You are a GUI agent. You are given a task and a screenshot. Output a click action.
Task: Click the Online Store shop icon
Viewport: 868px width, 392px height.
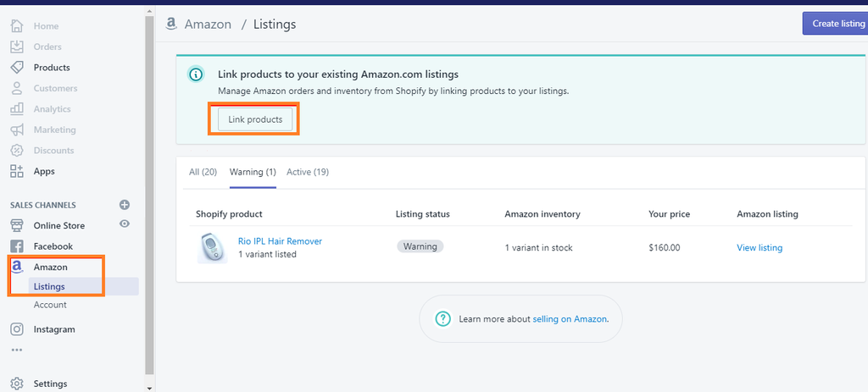pyautogui.click(x=17, y=225)
